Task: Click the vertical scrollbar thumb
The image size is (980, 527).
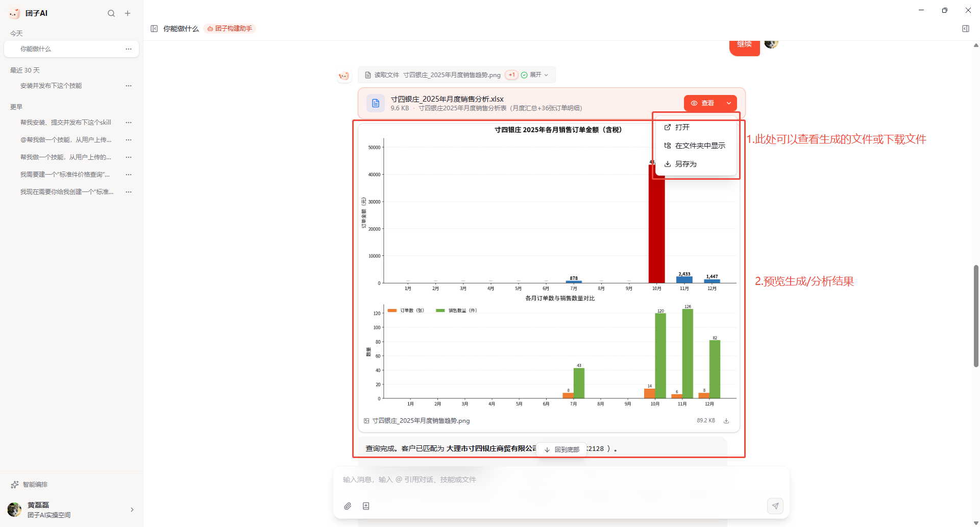Action: pyautogui.click(x=976, y=316)
